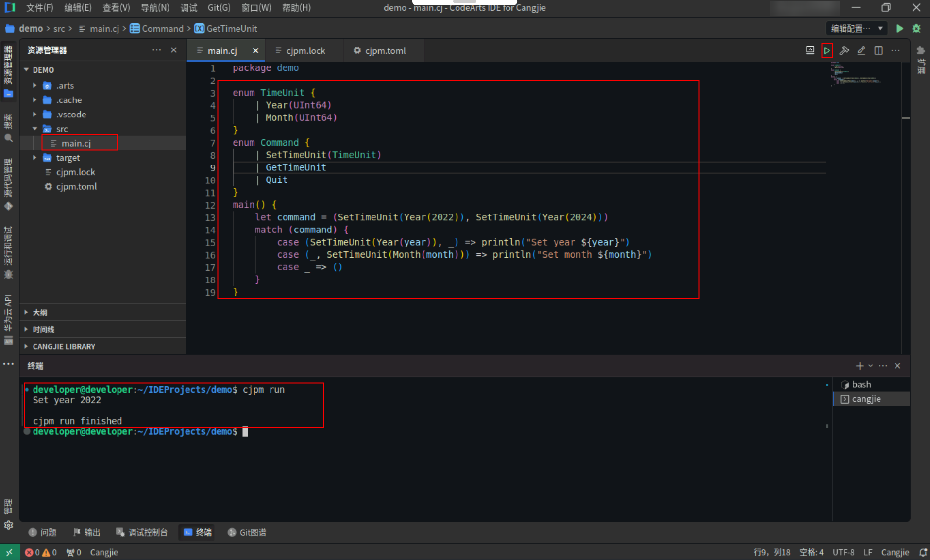This screenshot has width=930, height=560.
Task: Click the green run button at top right
Action: pos(899,29)
